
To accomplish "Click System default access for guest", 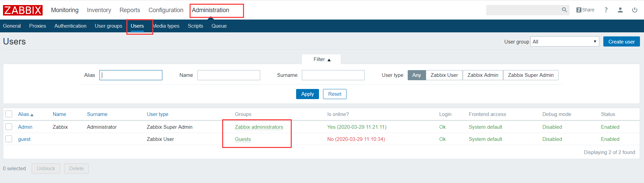I will 485,139.
